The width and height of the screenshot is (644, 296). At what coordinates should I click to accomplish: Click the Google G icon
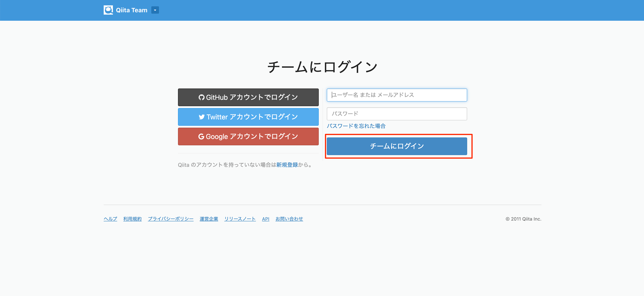[201, 136]
